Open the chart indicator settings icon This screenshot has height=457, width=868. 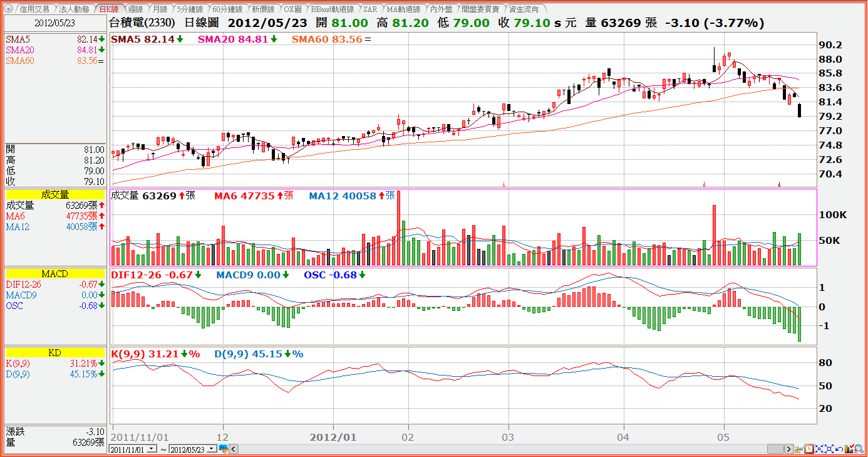coord(798,449)
